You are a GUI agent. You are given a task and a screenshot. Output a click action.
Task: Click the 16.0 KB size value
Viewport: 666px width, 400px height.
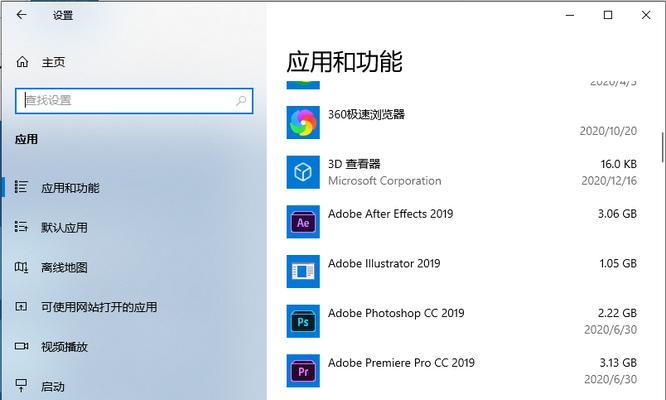click(x=618, y=164)
